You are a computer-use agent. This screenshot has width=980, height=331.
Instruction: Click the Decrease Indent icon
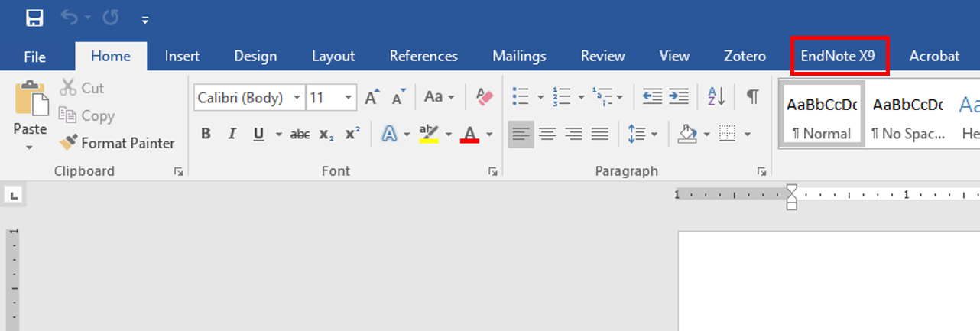pyautogui.click(x=652, y=97)
